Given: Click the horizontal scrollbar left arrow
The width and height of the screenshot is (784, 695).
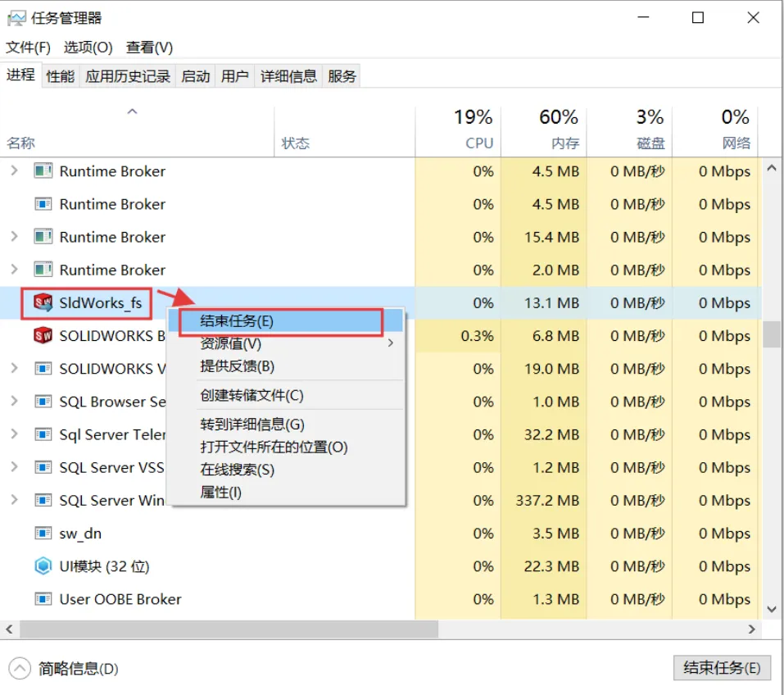Looking at the screenshot, I should (x=9, y=629).
